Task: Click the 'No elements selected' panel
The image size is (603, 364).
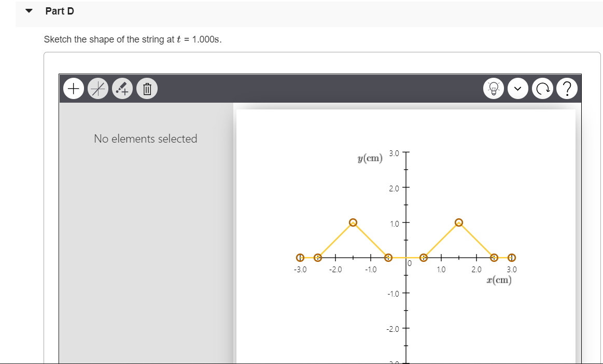Action: point(145,138)
